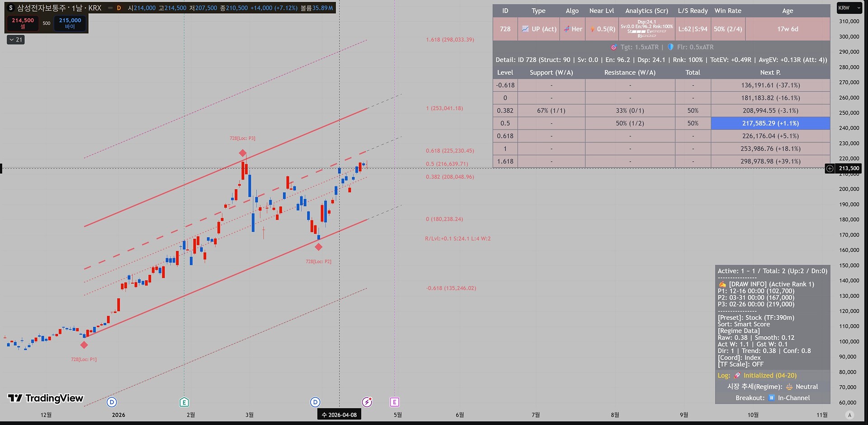Screen dimensions: 868x425
Task: Click the pause icon beside In-Channel
Action: pos(772,398)
